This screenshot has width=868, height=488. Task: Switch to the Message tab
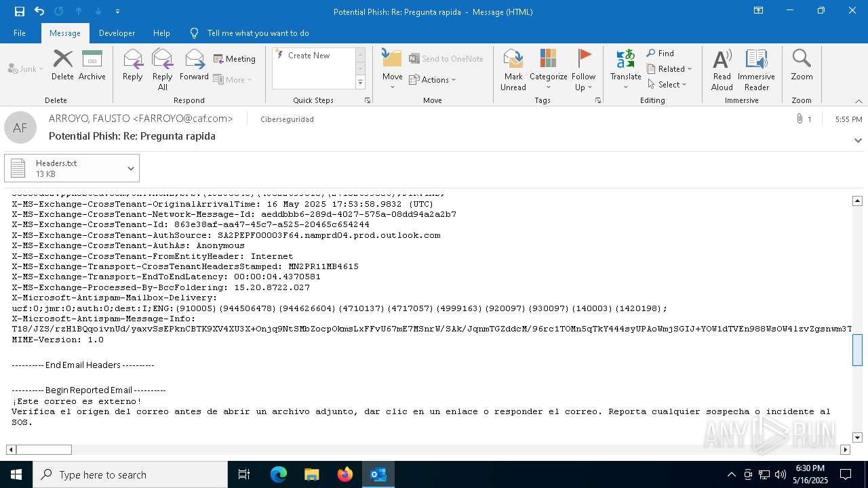pos(65,33)
